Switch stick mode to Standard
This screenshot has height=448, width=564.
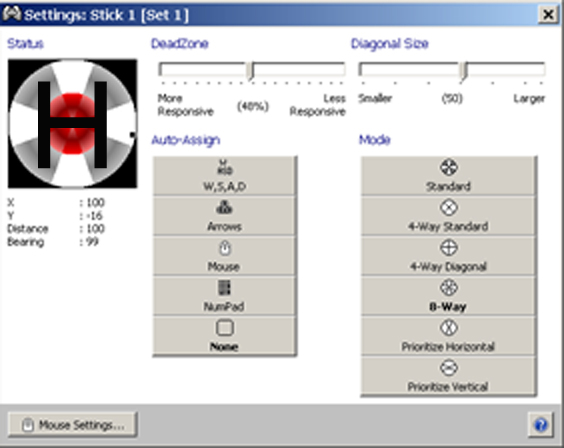coord(449,176)
